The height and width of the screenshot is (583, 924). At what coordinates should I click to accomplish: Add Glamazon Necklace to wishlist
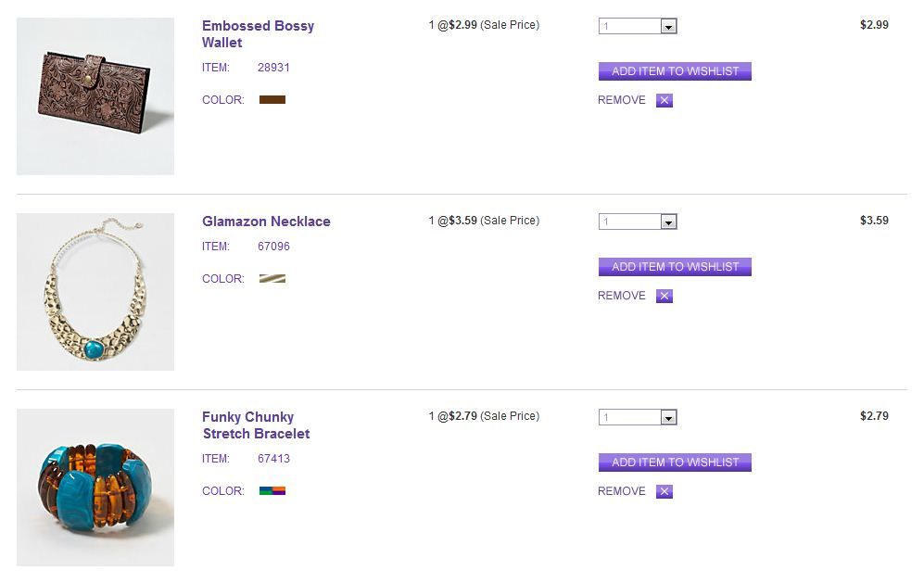pyautogui.click(x=675, y=267)
